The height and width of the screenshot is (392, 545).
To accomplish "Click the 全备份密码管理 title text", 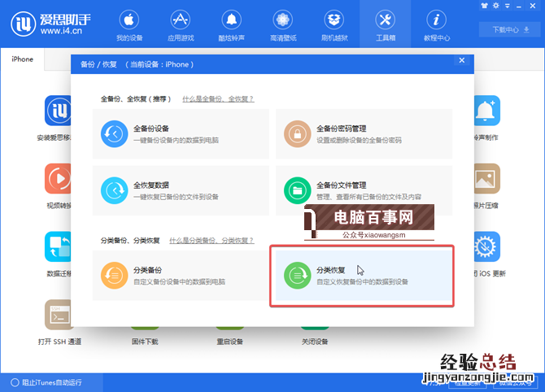I will (x=342, y=128).
